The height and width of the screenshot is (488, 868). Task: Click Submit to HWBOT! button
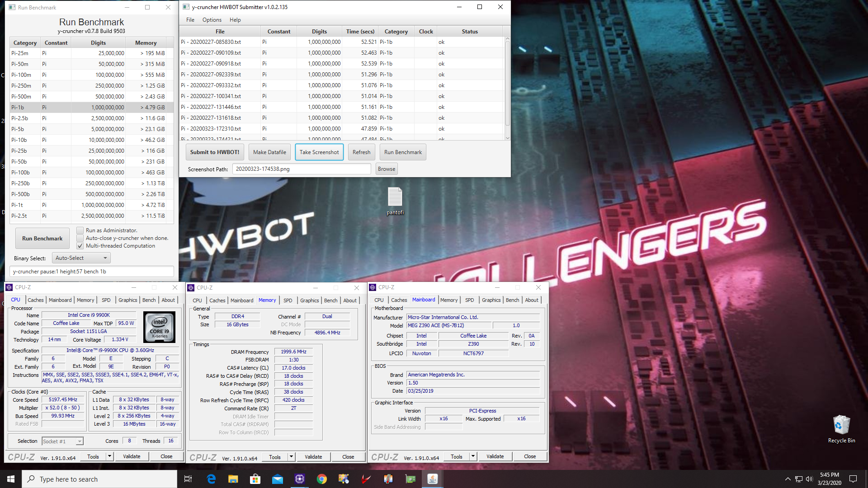(x=215, y=152)
